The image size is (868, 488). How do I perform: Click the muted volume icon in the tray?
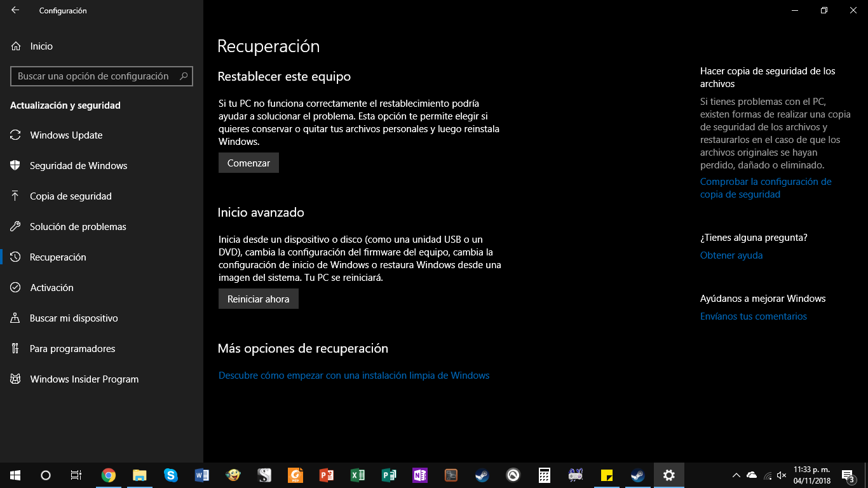(x=782, y=475)
